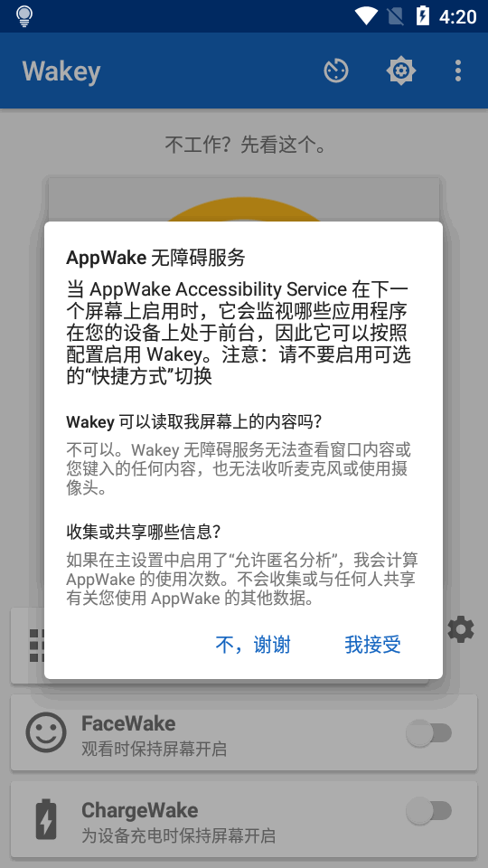Tap the AppWake 无障碍服务 dialog title
This screenshot has height=868, width=488.
155,257
